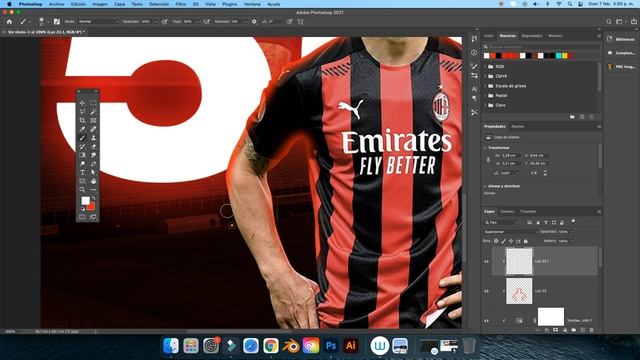Select the Rectangular Marquee tool
The height and width of the screenshot is (360, 640).
[x=93, y=103]
